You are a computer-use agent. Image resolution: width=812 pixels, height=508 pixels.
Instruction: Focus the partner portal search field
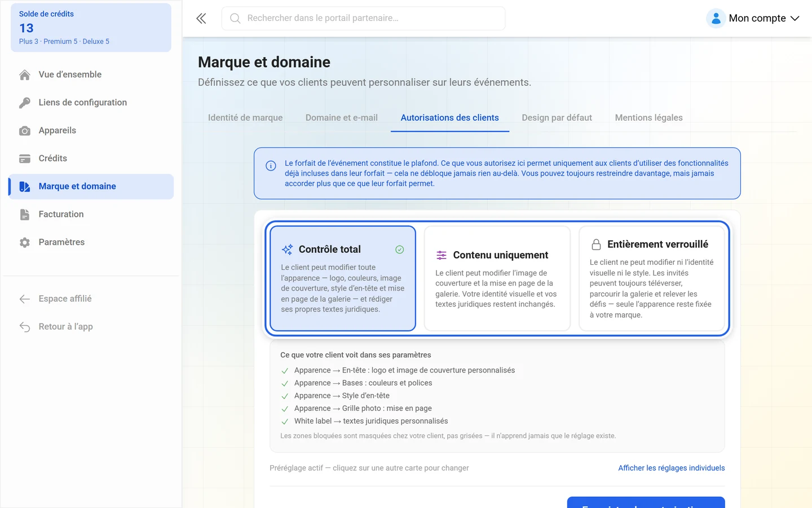pos(363,19)
